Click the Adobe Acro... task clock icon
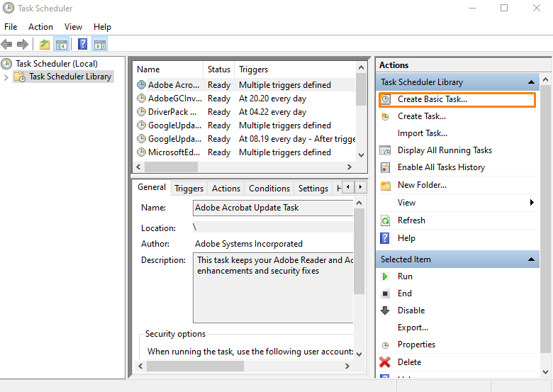This screenshot has height=392, width=553. pyautogui.click(x=141, y=85)
